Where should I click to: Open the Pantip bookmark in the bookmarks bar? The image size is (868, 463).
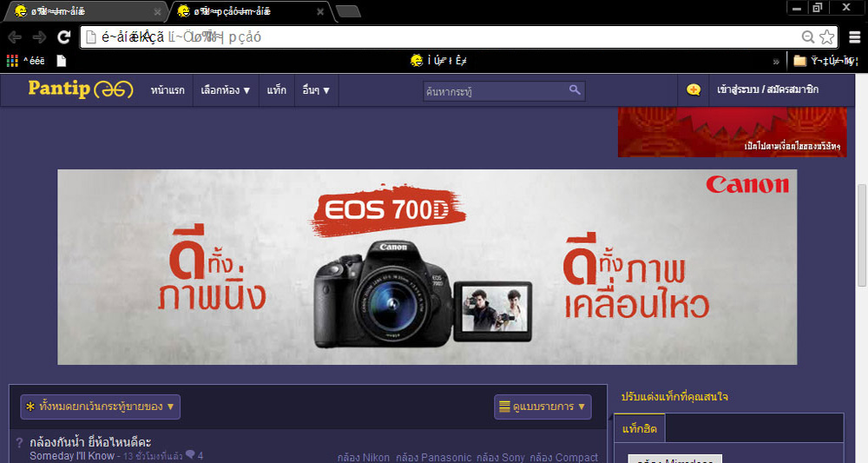pyautogui.click(x=438, y=60)
